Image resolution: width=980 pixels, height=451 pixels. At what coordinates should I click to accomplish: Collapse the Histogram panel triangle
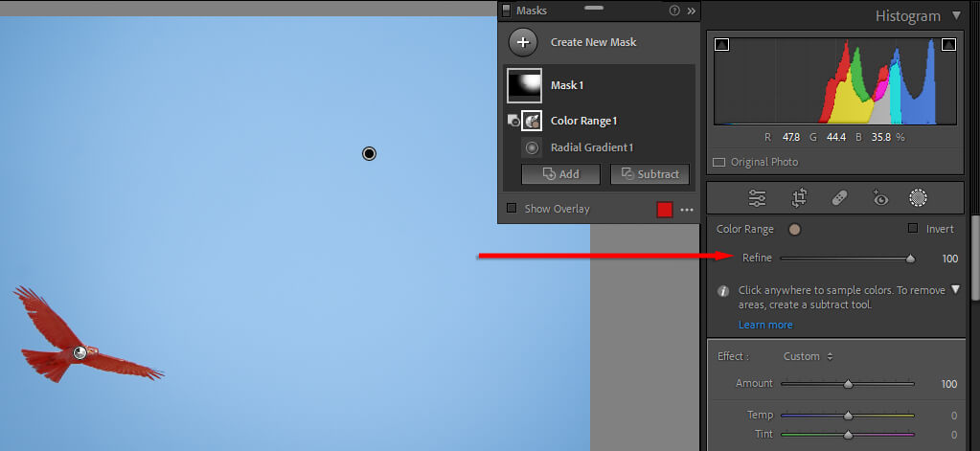coord(956,15)
